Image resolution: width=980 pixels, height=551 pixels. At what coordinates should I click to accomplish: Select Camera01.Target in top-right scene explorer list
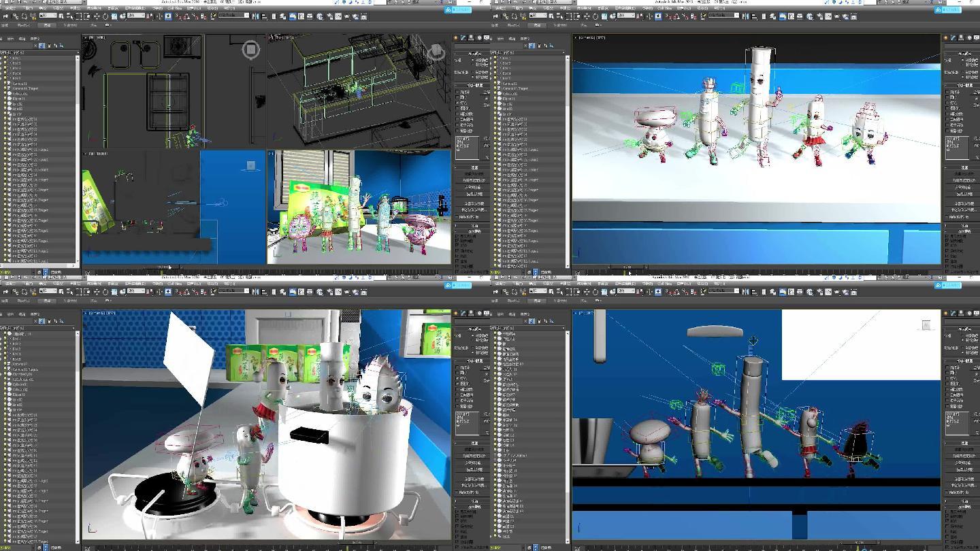tap(516, 88)
